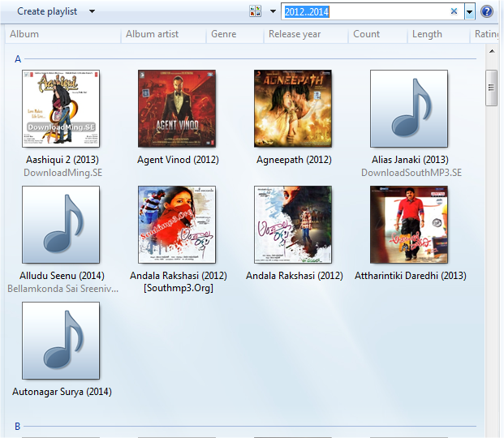Click the DownloadMing.SE artist text

pyautogui.click(x=63, y=173)
